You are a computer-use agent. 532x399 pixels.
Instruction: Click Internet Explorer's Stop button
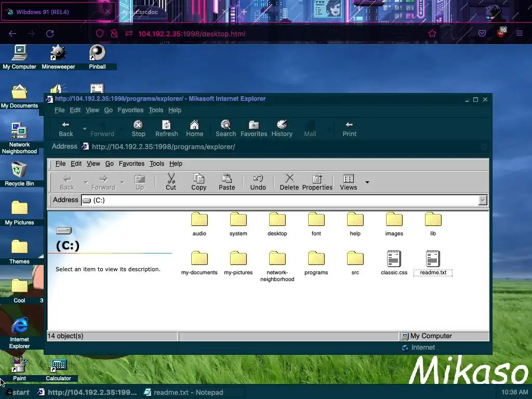tap(138, 129)
